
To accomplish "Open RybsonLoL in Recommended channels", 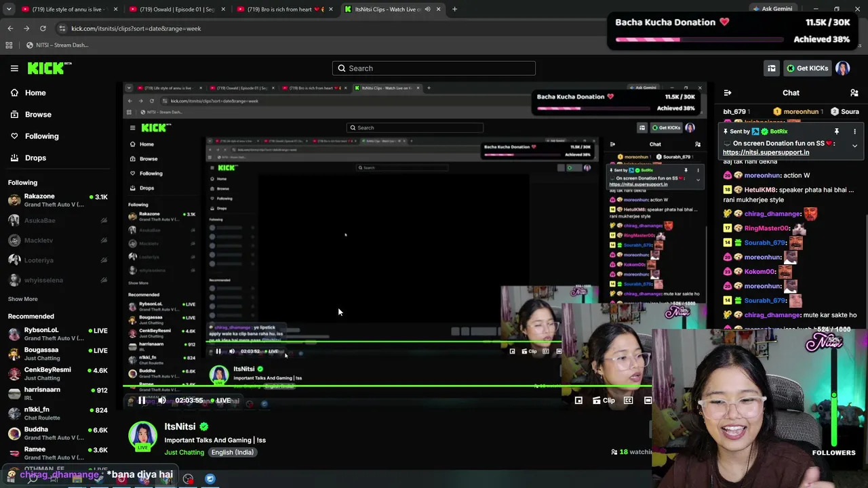I will click(58, 333).
